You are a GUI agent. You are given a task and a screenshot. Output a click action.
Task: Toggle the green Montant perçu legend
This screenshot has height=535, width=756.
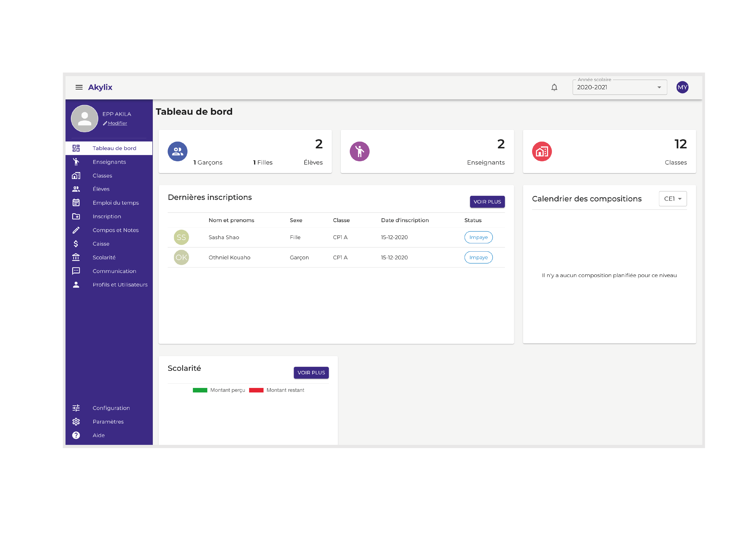[x=200, y=390]
